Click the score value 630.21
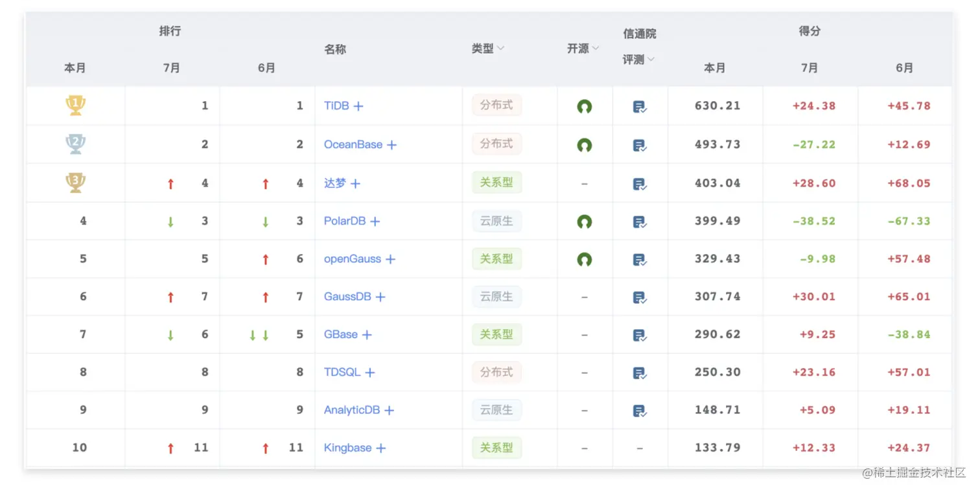This screenshot has width=980, height=493. 717,106
